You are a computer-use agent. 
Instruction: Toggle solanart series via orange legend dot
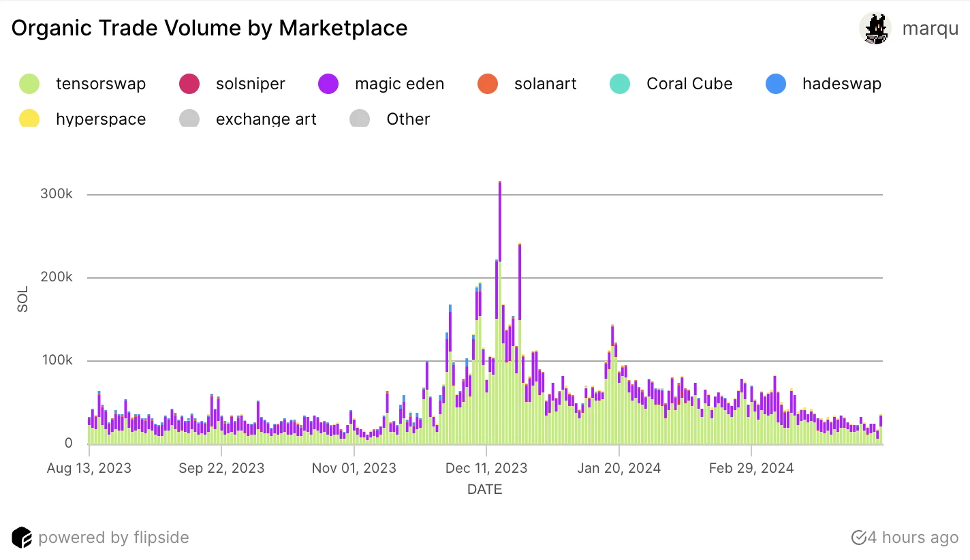click(x=487, y=84)
